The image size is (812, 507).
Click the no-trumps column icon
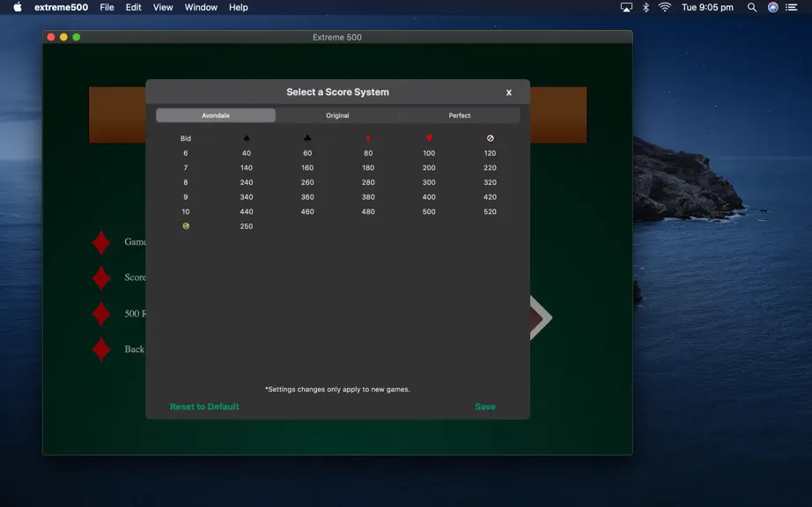coord(490,138)
